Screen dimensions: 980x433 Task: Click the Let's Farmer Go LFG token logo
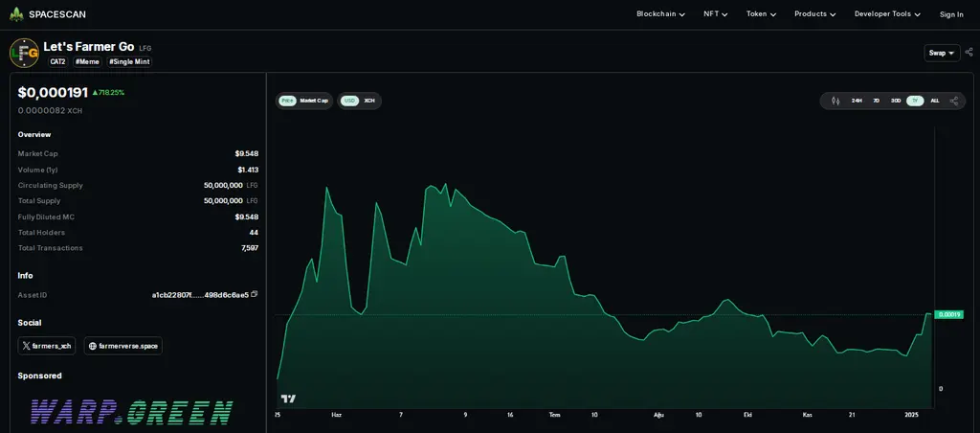click(x=24, y=53)
